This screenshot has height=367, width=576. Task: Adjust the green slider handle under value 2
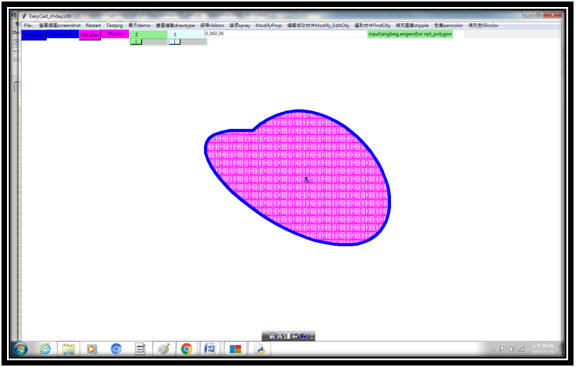tap(136, 42)
